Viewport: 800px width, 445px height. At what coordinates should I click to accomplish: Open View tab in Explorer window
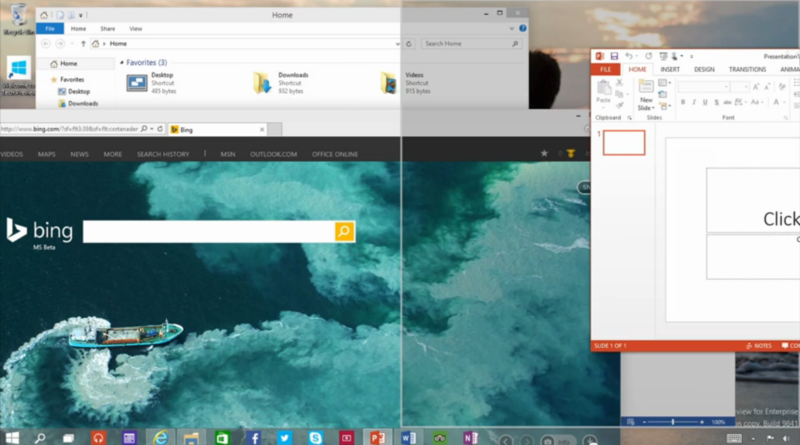click(x=136, y=29)
